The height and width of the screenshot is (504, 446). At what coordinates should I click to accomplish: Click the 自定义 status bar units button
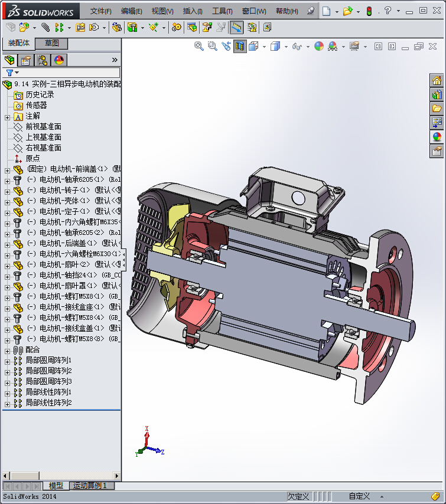point(359,496)
